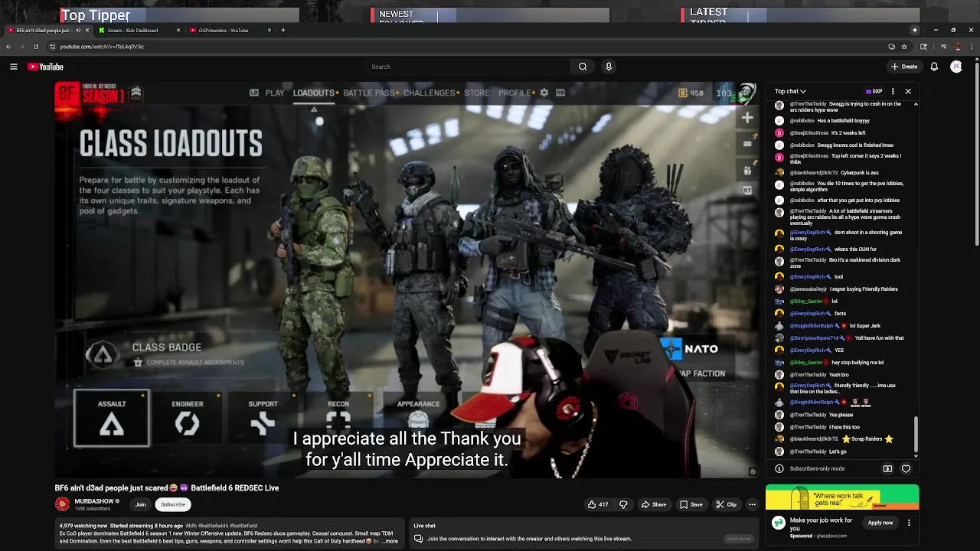Click Apply now on the ad
This screenshot has height=551, width=980.
(x=880, y=523)
